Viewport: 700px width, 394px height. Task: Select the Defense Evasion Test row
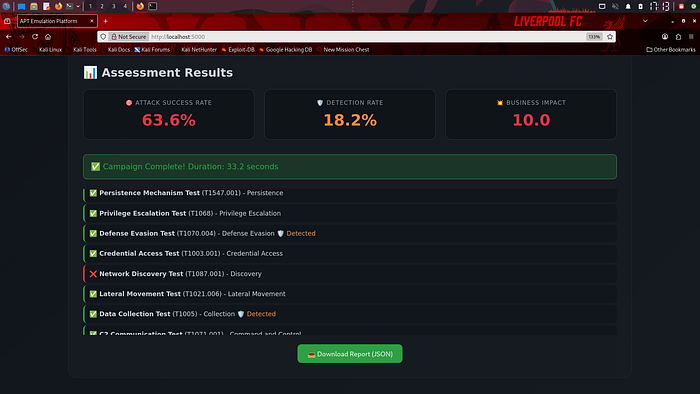[x=350, y=233]
